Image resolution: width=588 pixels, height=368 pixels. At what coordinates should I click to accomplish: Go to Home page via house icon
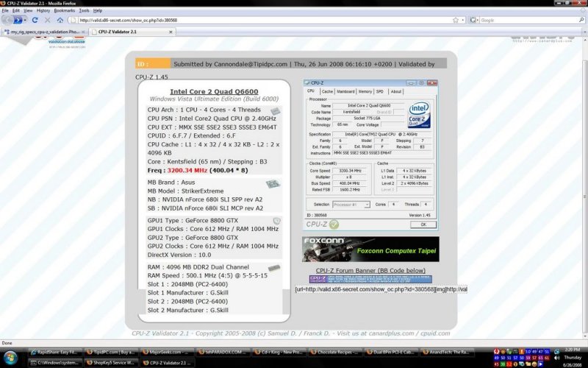pos(60,20)
